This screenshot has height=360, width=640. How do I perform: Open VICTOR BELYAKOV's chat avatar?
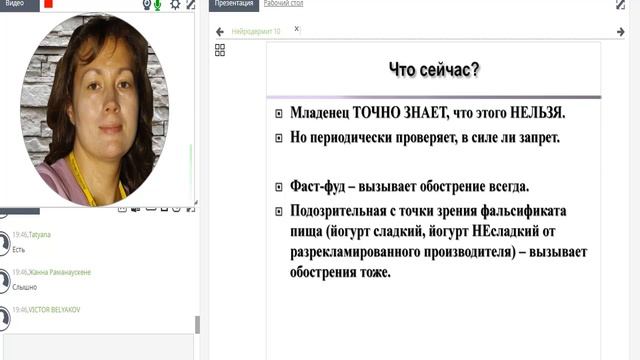pyautogui.click(x=4, y=318)
